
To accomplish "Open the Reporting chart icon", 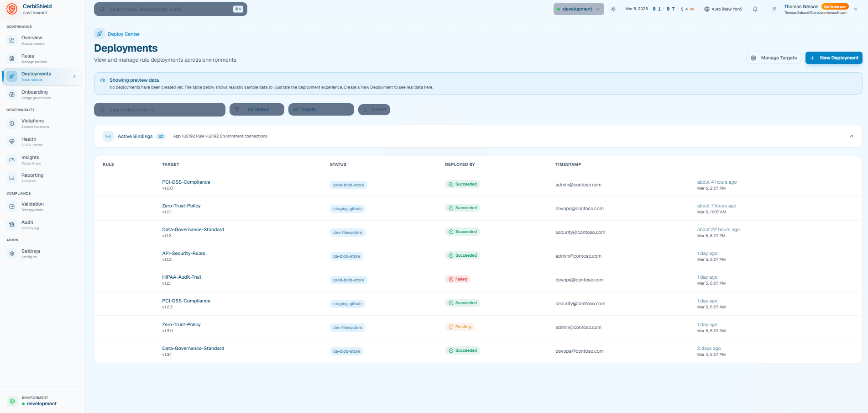I will tap(12, 178).
